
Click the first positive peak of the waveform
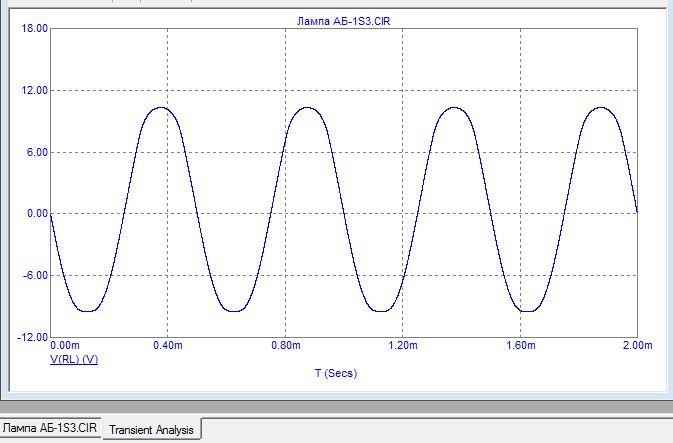coord(160,107)
